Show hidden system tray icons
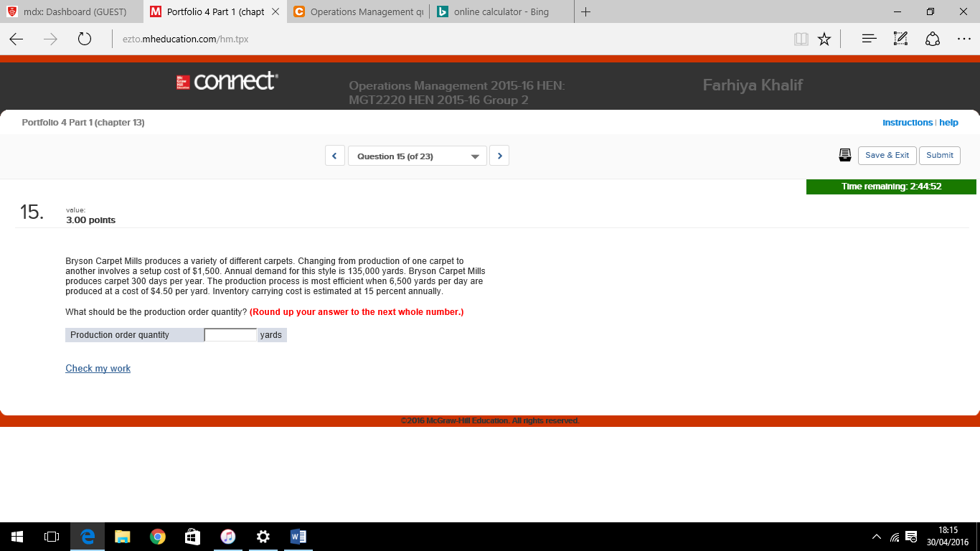The height and width of the screenshot is (551, 980). [877, 537]
